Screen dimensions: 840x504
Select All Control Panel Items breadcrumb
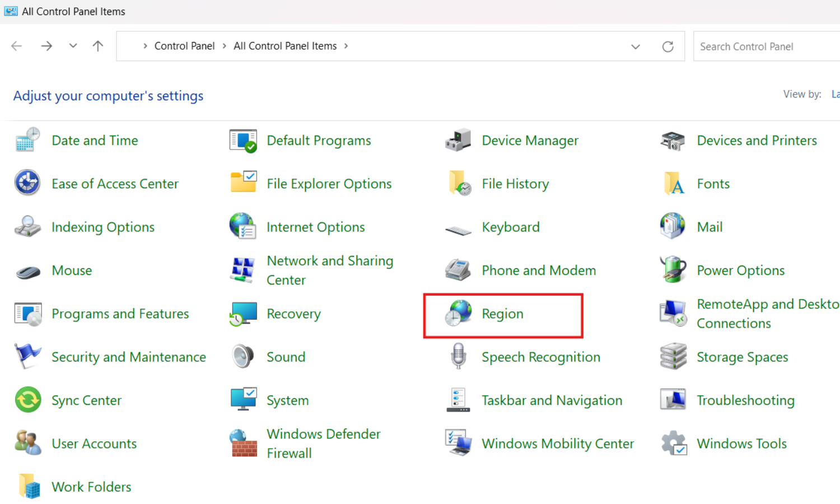(x=285, y=46)
